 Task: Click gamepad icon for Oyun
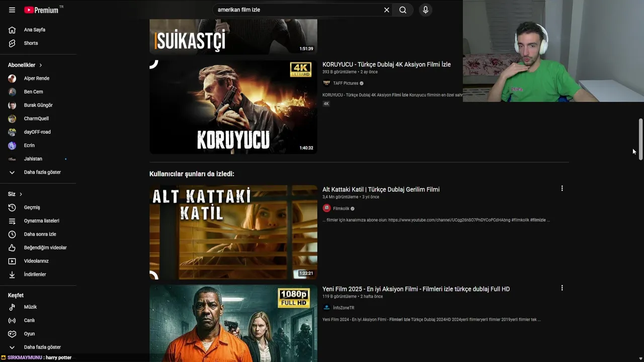pos(12,334)
